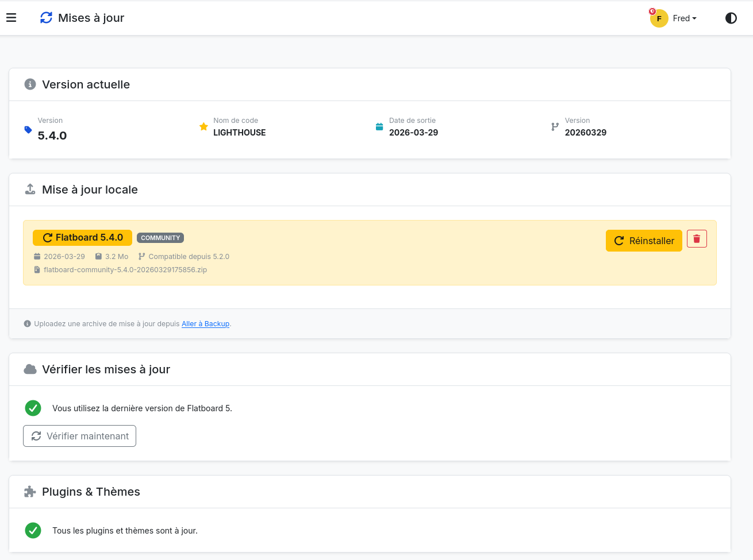Click the info icon by Version actuelle
The image size is (753, 560).
(x=30, y=84)
